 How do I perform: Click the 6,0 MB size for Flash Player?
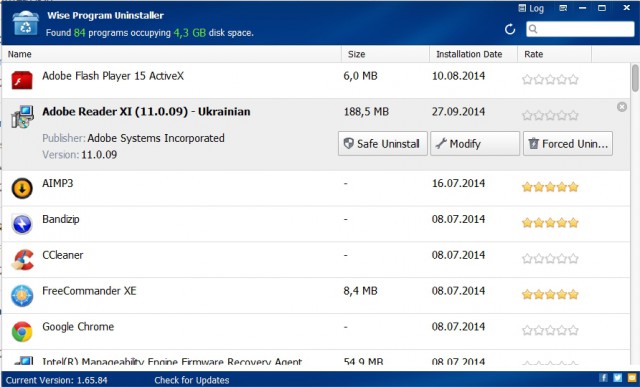tap(360, 76)
